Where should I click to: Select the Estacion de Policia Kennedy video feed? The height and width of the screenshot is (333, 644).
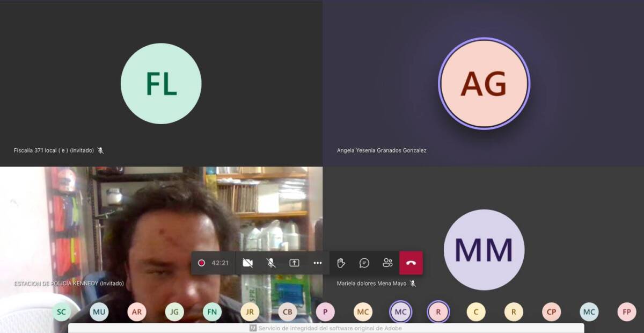coord(161,244)
